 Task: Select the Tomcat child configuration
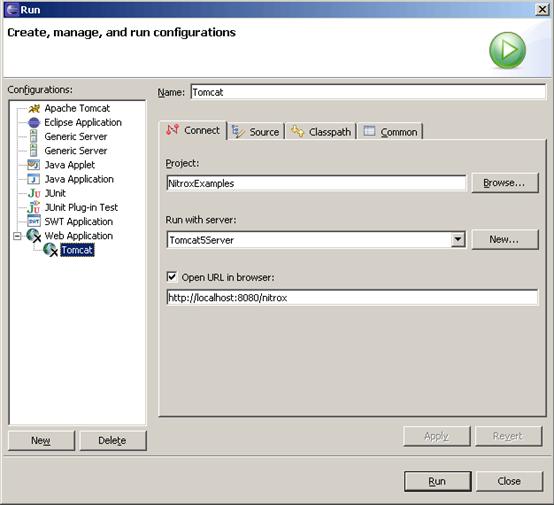pyautogui.click(x=77, y=250)
